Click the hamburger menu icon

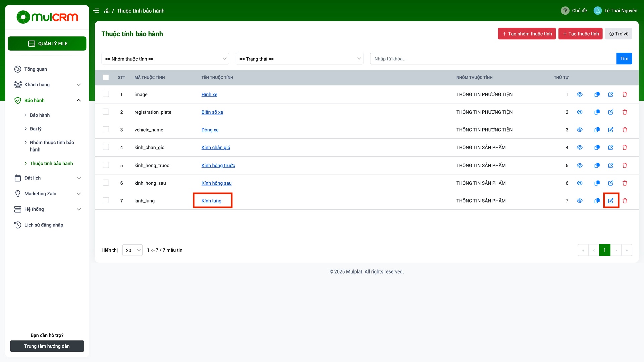96,11
